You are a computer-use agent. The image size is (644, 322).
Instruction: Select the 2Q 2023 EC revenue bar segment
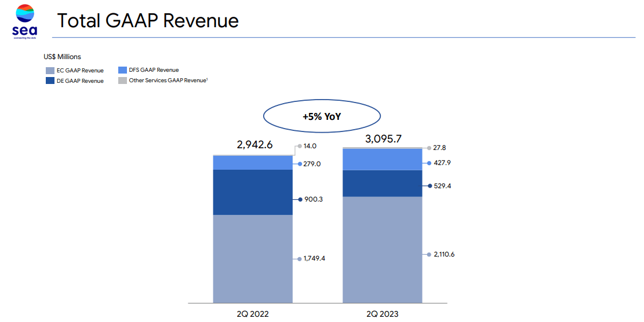coord(383,250)
